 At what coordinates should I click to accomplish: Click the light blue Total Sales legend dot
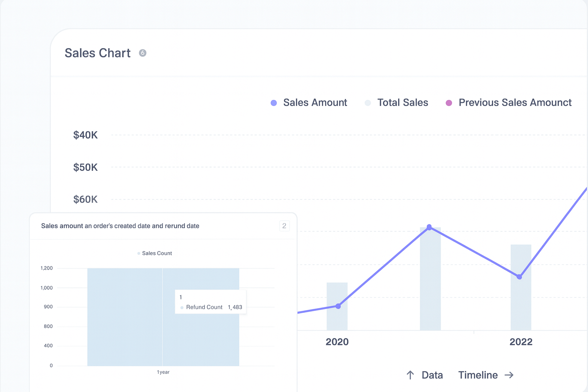click(367, 103)
